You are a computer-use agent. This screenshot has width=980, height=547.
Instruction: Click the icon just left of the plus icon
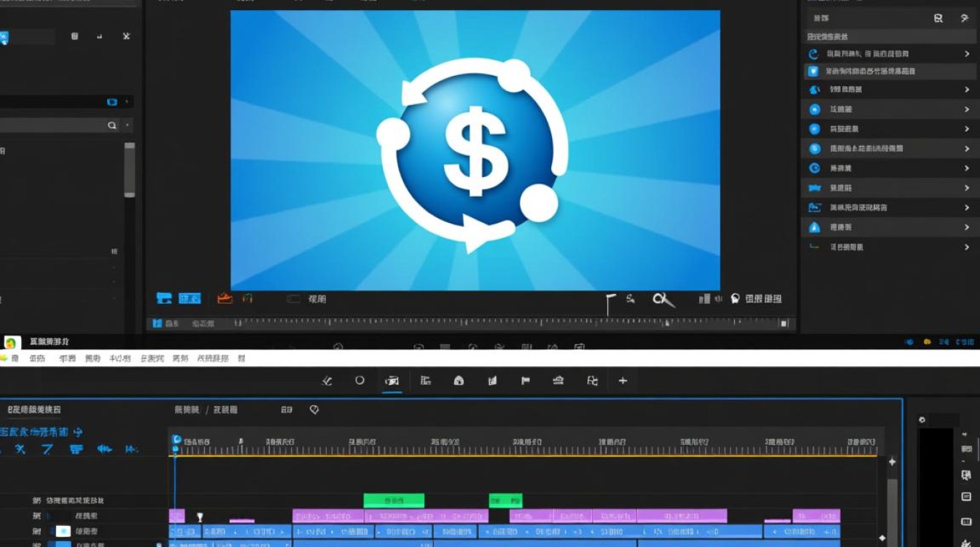pyautogui.click(x=592, y=381)
